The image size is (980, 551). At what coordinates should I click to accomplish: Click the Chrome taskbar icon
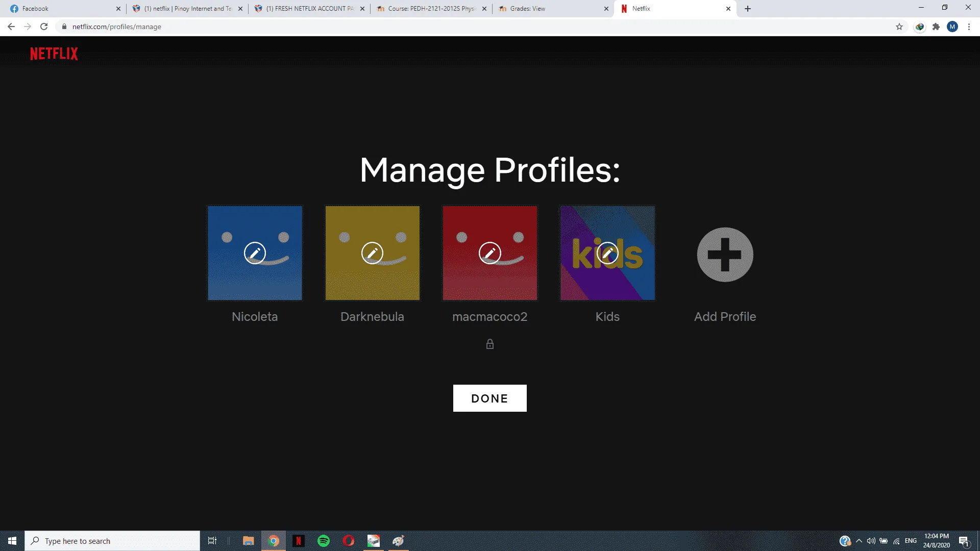point(274,541)
